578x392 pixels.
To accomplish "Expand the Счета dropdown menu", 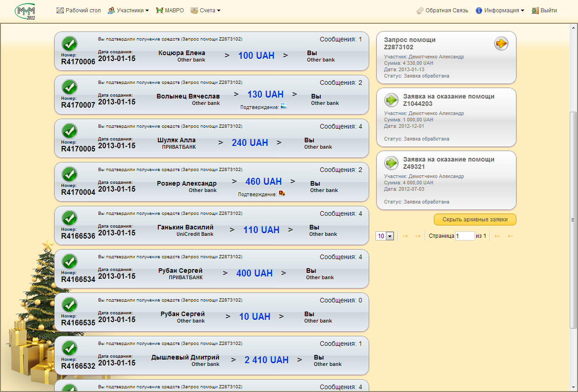I will [205, 10].
